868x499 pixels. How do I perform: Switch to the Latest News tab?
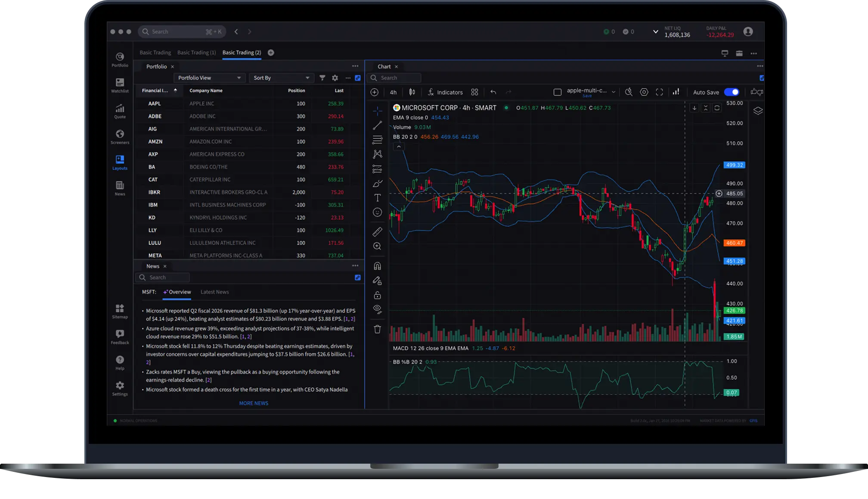[215, 292]
